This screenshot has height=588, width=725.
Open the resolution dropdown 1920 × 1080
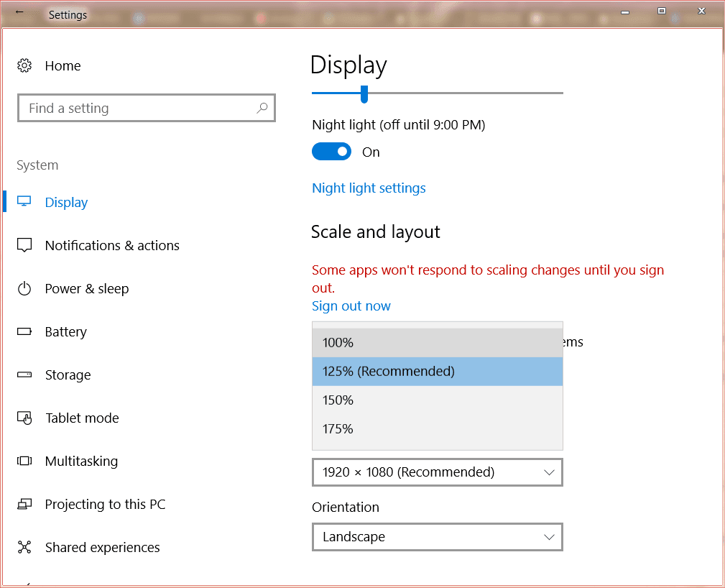pyautogui.click(x=438, y=472)
